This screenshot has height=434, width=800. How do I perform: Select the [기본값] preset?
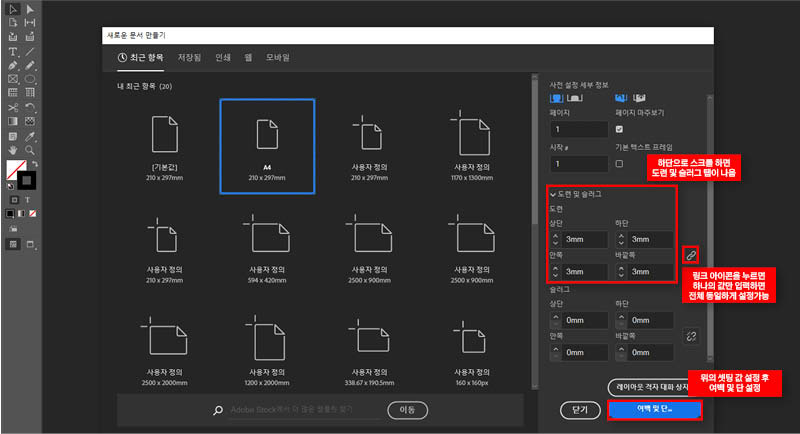pos(164,148)
